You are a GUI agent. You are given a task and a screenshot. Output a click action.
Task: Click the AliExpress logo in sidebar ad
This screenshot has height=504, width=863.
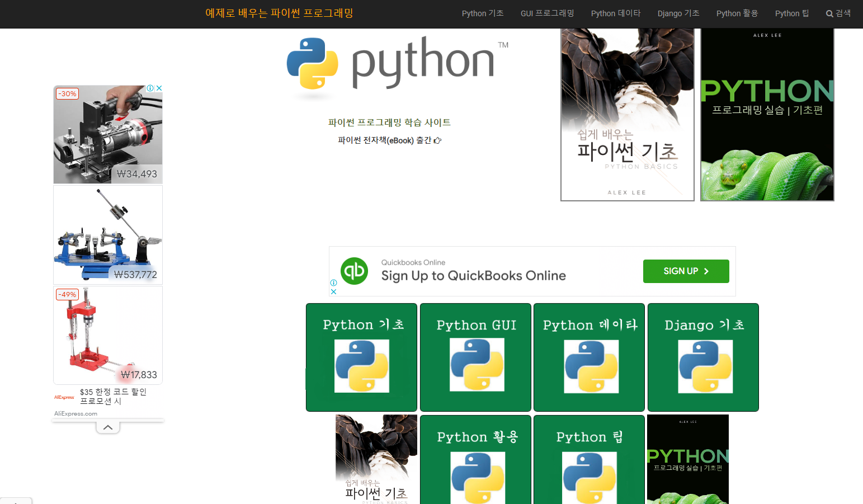point(64,397)
